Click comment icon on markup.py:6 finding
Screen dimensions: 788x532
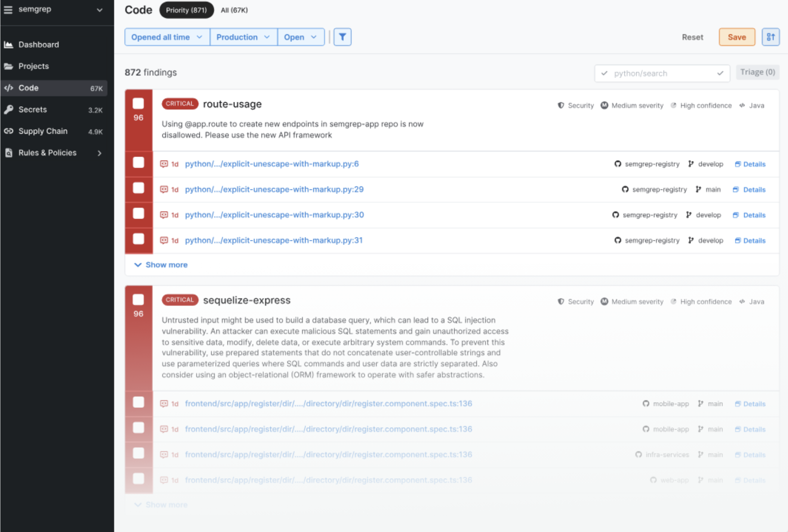click(164, 164)
